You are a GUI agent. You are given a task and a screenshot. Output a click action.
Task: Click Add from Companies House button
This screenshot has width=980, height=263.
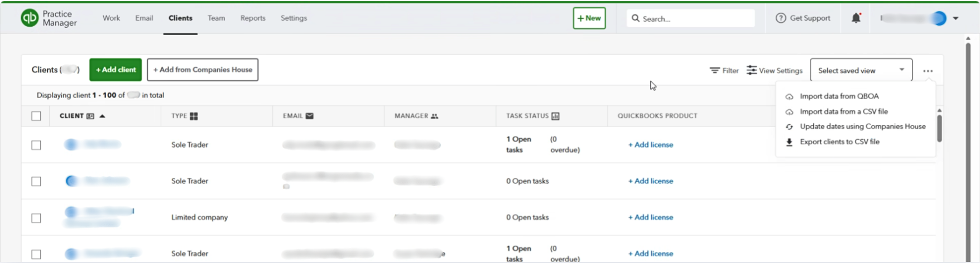click(x=203, y=70)
